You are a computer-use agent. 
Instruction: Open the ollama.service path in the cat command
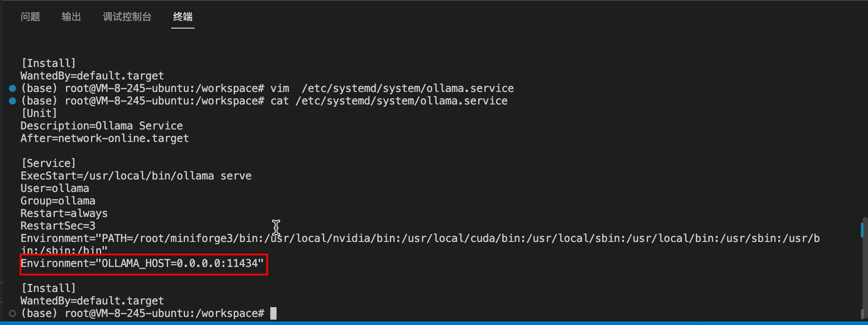[401, 101]
